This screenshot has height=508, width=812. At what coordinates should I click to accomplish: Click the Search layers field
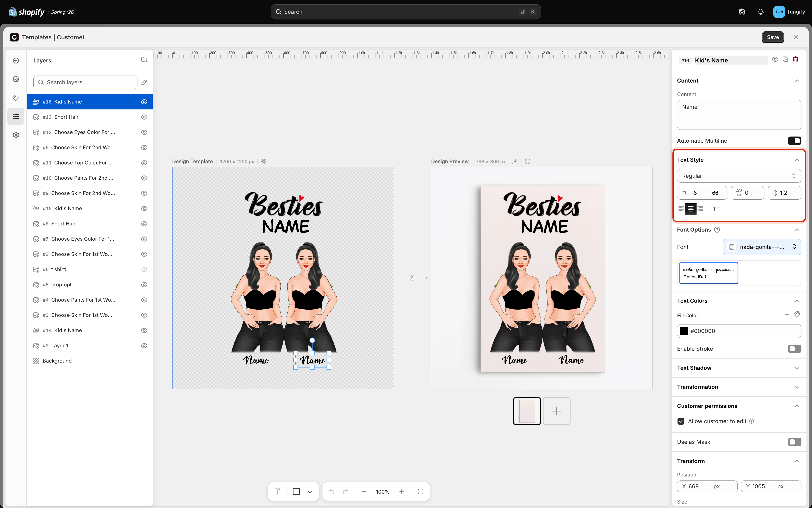coord(85,82)
